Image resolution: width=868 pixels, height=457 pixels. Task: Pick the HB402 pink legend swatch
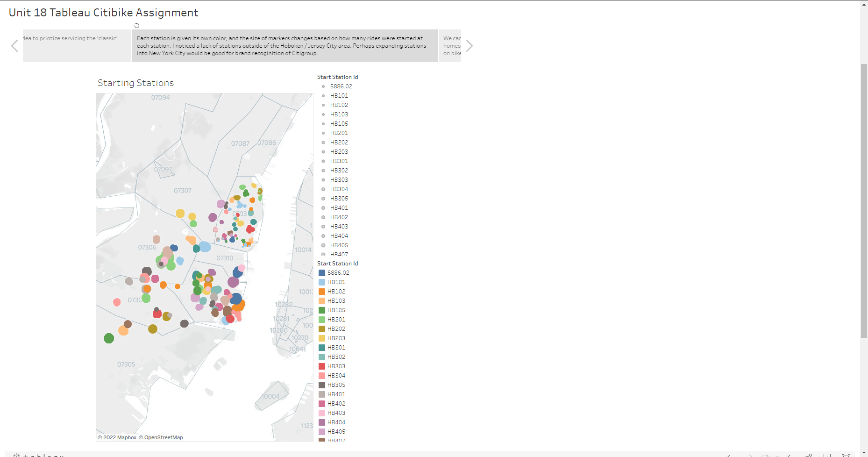(322, 404)
